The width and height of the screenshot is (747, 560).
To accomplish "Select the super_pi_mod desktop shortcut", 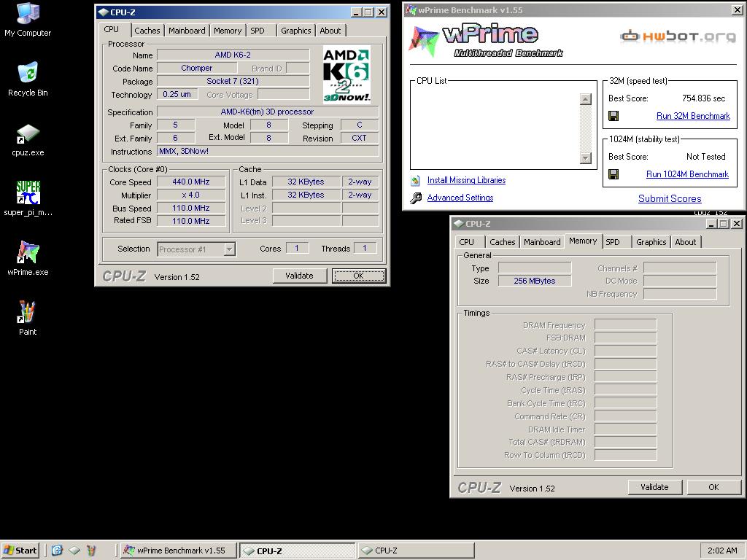I will click(28, 199).
